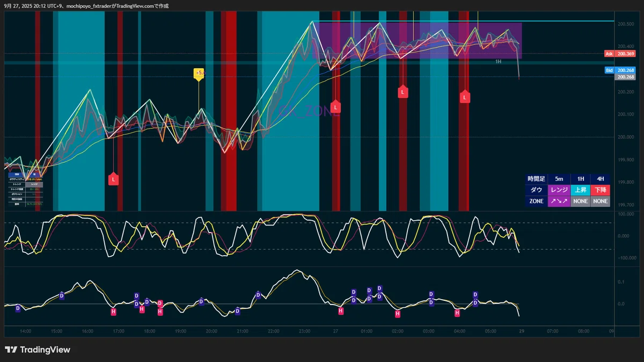The height and width of the screenshot is (362, 644).
Task: Click the purple D marker above 15:00
Action: pos(61,295)
